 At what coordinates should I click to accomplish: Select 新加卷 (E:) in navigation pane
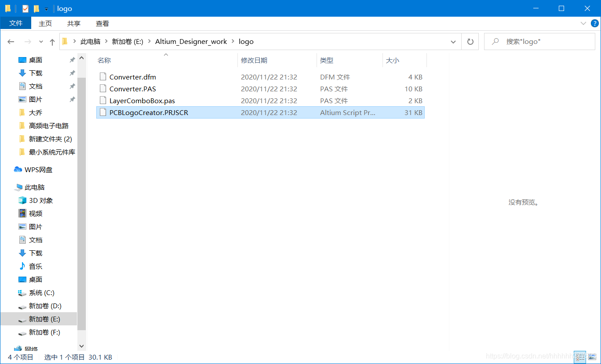point(39,319)
